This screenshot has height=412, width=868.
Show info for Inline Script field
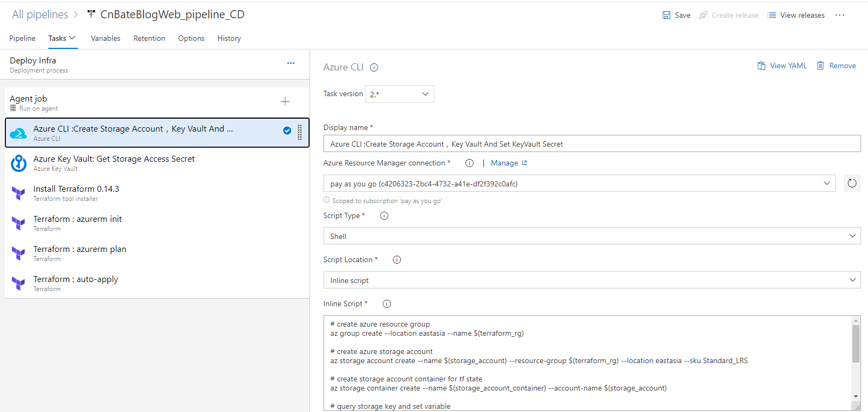click(386, 303)
